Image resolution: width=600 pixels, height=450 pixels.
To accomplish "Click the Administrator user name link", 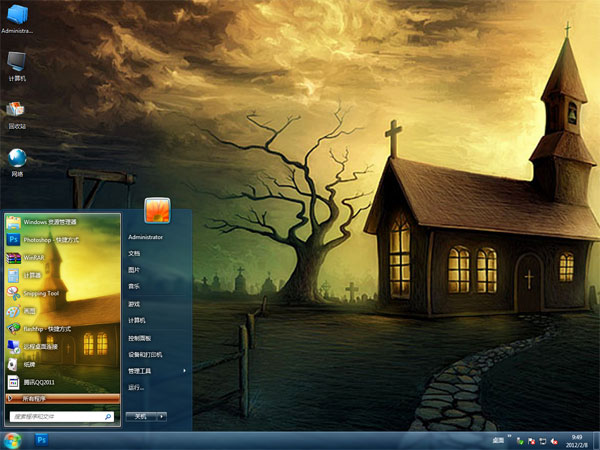I will pyautogui.click(x=145, y=237).
